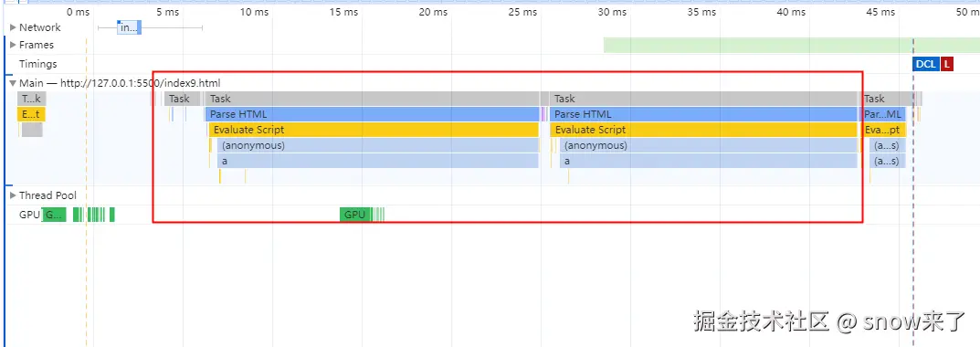Expand the Thread Pool track arrow
The height and width of the screenshot is (347, 980).
tap(13, 195)
